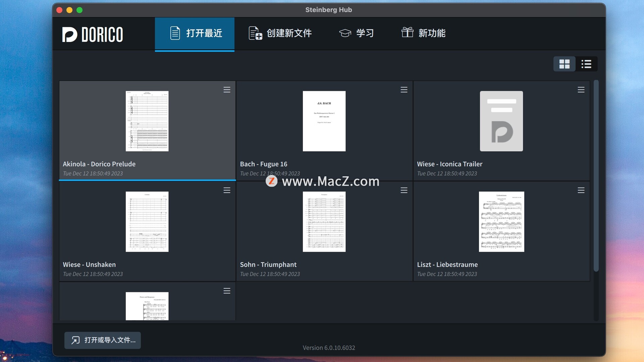Open Sohn - Triumphant score thumbnail

click(x=324, y=222)
